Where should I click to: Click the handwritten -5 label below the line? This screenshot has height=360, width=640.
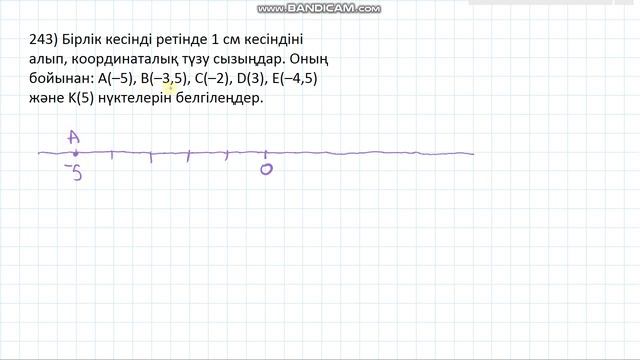(74, 172)
